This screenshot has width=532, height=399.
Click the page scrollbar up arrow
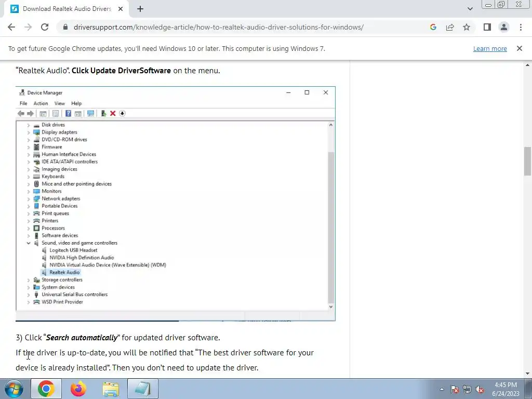pos(527,65)
